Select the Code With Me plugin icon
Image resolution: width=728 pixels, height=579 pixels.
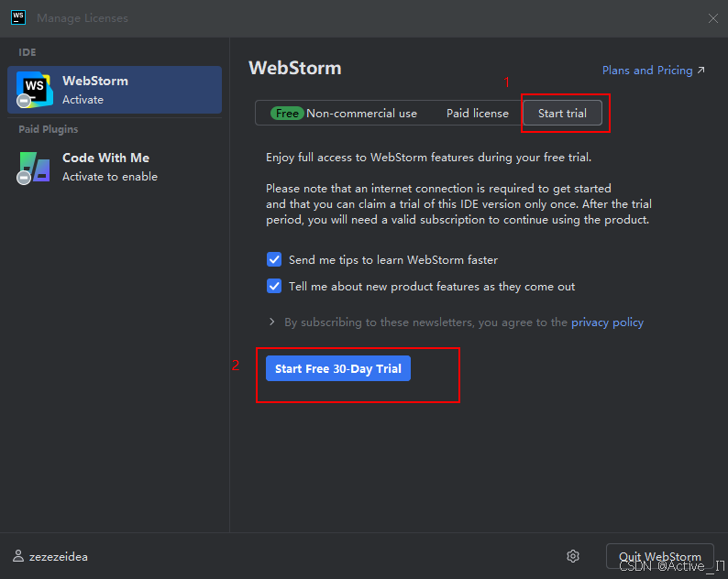34,167
